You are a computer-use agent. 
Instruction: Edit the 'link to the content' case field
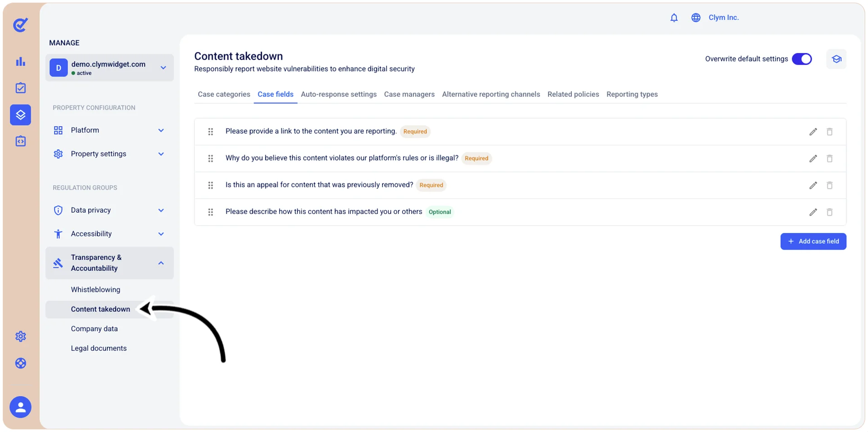(x=813, y=132)
